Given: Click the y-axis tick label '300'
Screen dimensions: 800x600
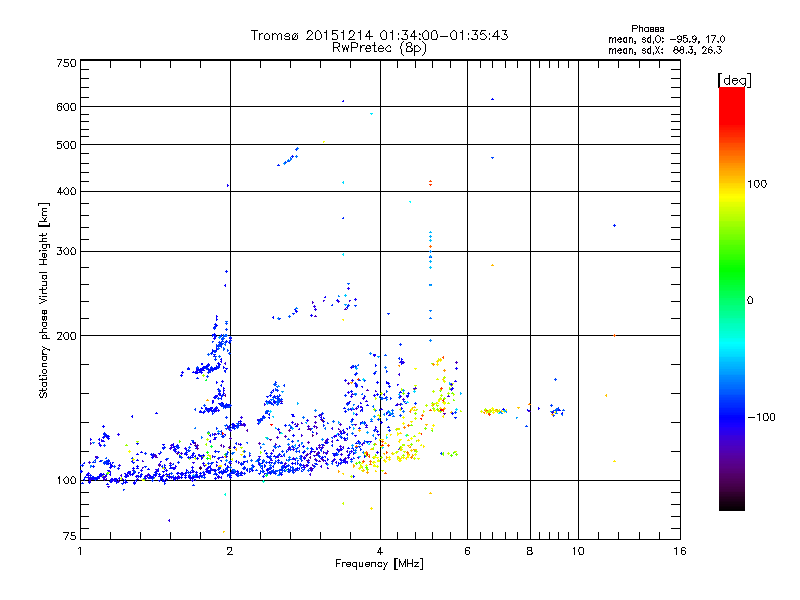Looking at the screenshot, I should 66,251.
